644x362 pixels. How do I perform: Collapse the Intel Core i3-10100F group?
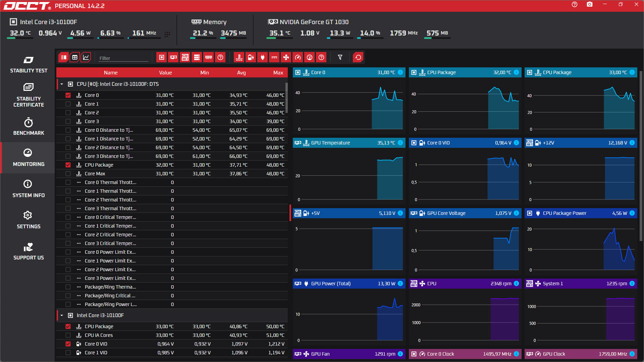pos(62,315)
